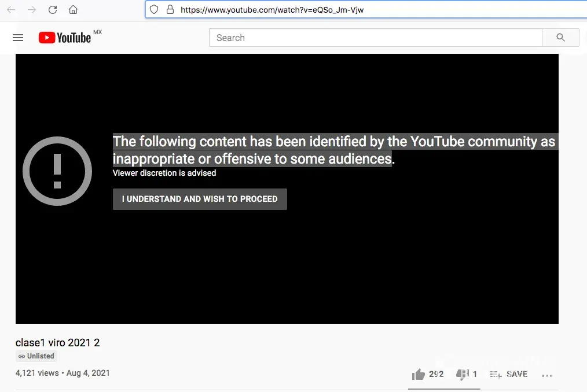This screenshot has width=587, height=392.
Task: View site security padlock info
Action: click(170, 9)
